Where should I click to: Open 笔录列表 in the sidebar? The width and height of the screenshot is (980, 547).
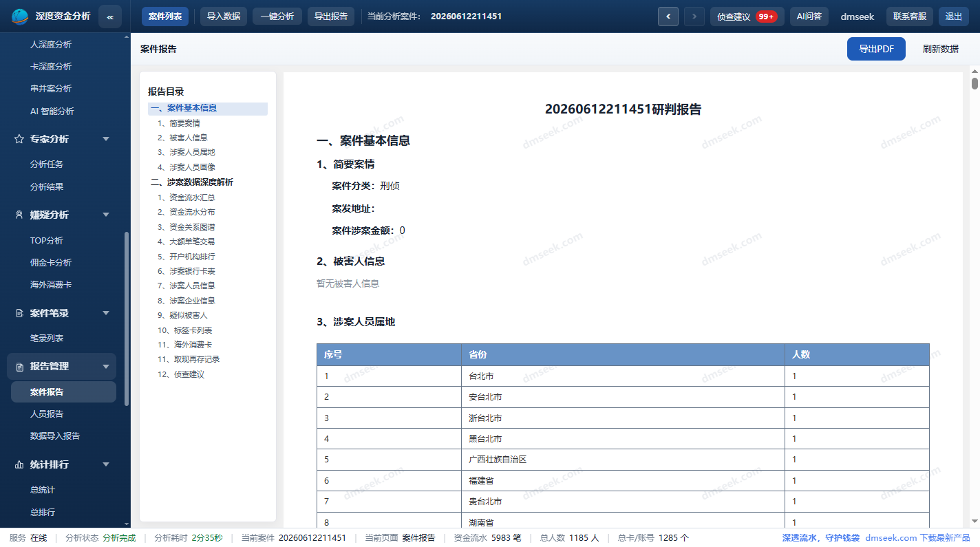tap(47, 339)
